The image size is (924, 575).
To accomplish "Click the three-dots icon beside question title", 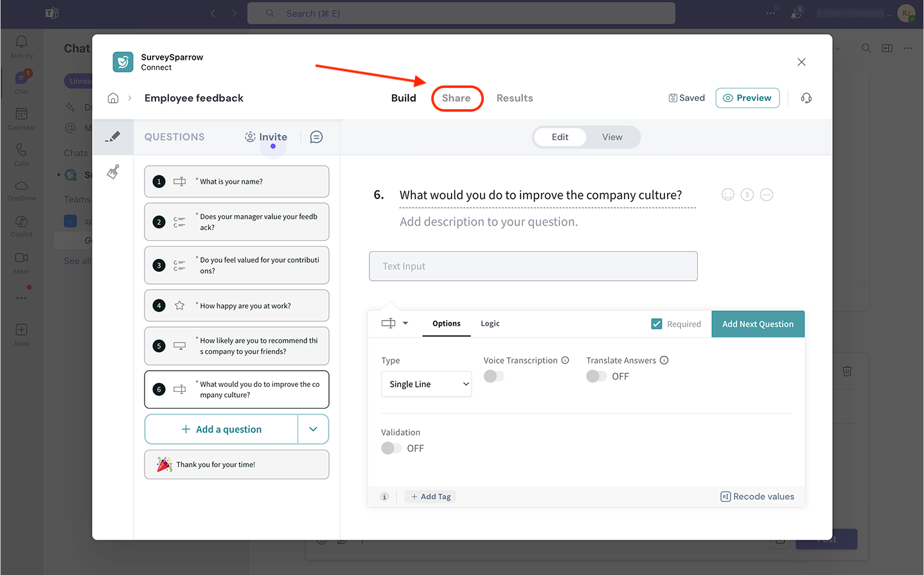I will (767, 195).
